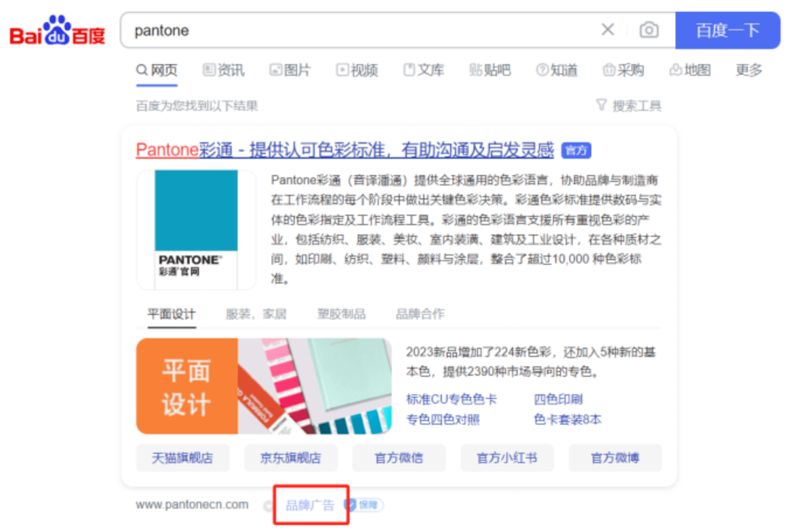This screenshot has width=794, height=532.
Task: Switch to the 资讯 tab
Action: click(224, 71)
